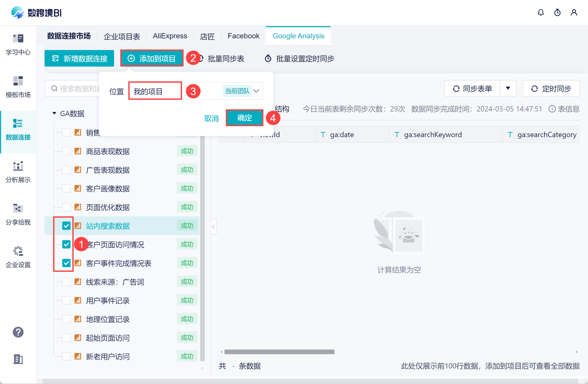Click the 确定 confirm button

244,118
